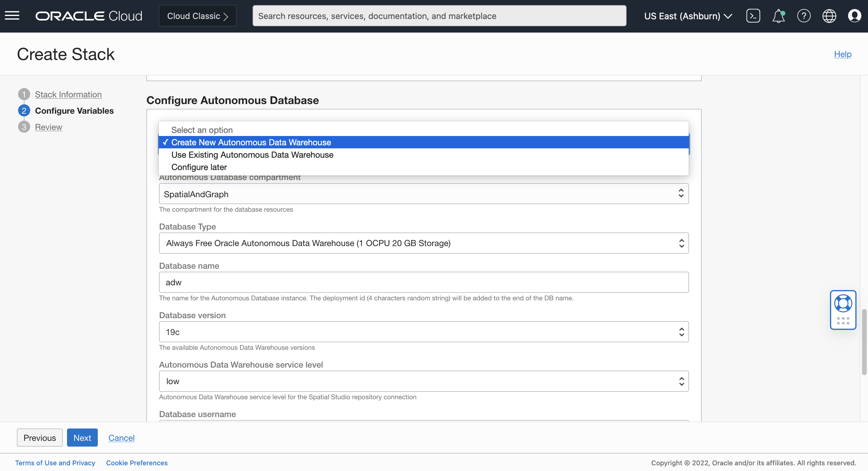868x471 pixels.
Task: Launch the Cloud Shell terminal
Action: (x=753, y=15)
